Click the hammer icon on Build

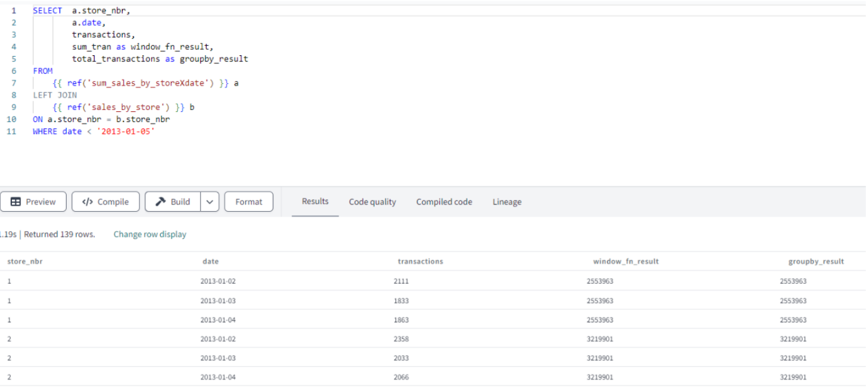(161, 202)
